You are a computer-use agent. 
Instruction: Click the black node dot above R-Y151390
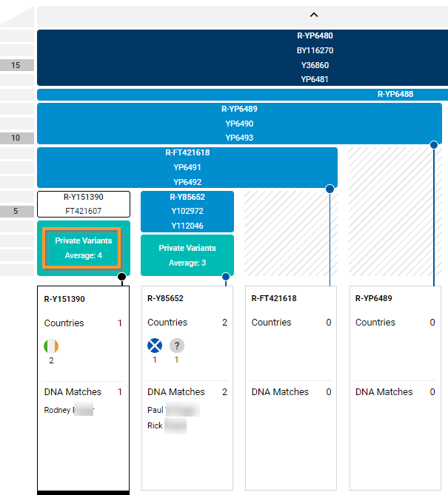(122, 277)
